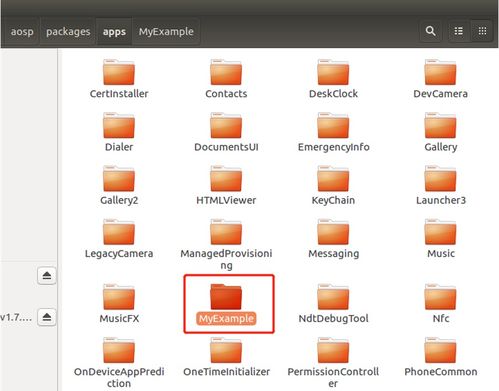Viewport: 499px width, 391px height.
Task: Select the PermissionController folder
Action: pos(333,363)
